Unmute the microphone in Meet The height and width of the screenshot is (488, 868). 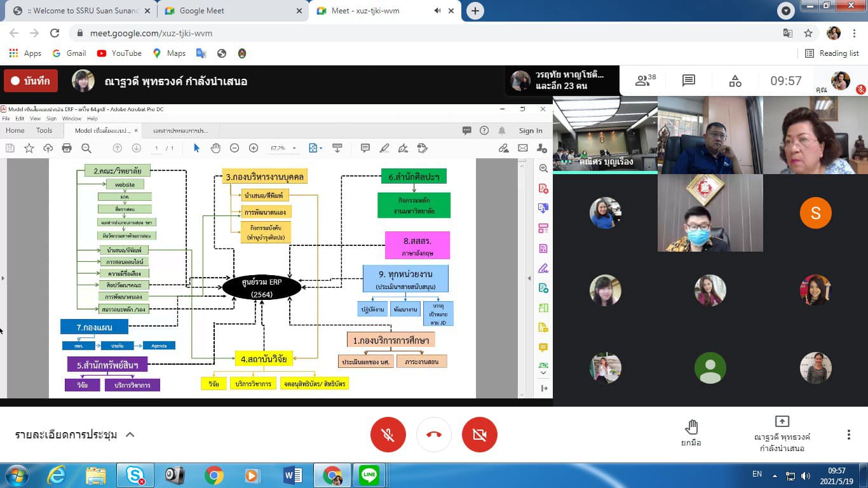[x=388, y=435]
